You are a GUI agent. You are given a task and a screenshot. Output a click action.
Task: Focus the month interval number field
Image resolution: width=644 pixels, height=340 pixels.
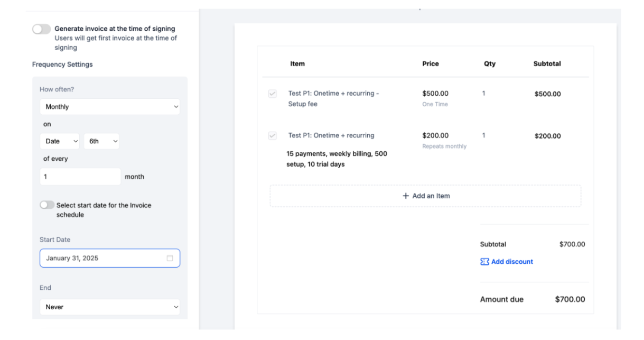[80, 177]
